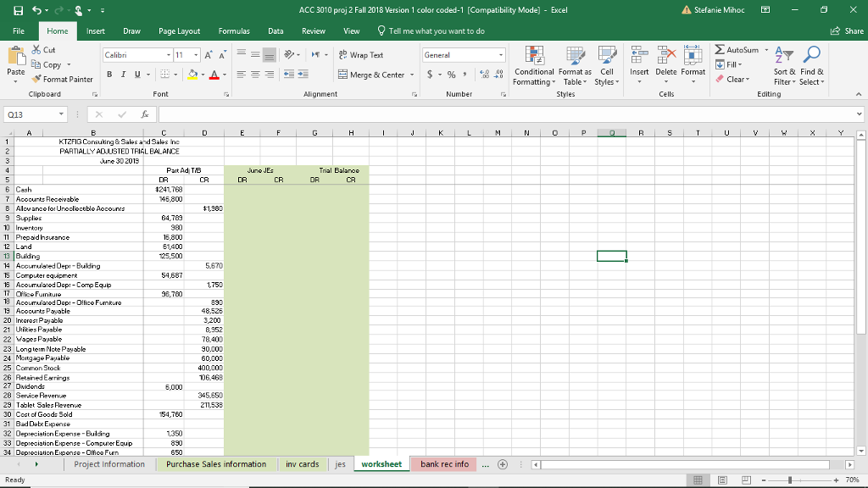Toggle Underline formatting

pyautogui.click(x=136, y=75)
